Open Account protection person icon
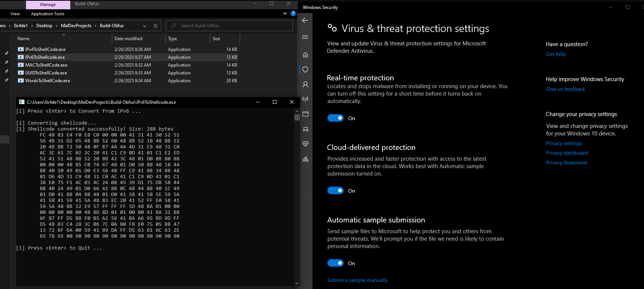The width and height of the screenshot is (644, 289). [x=305, y=84]
